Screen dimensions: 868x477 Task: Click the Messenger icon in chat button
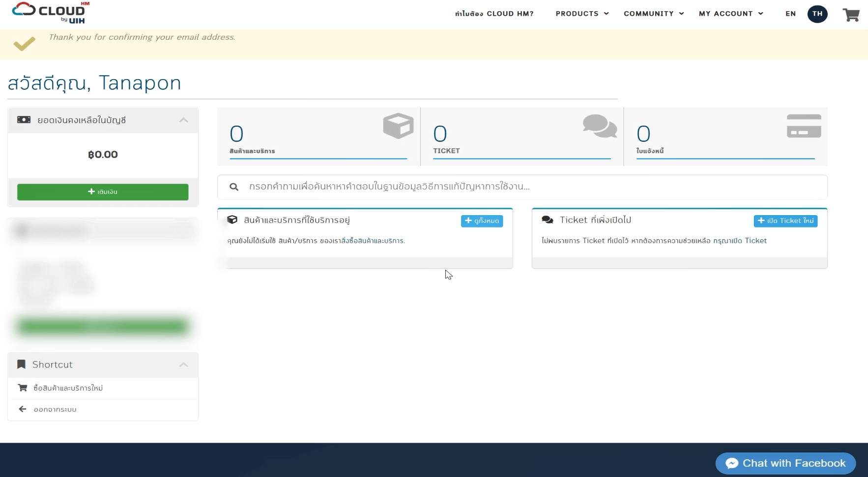(732, 463)
